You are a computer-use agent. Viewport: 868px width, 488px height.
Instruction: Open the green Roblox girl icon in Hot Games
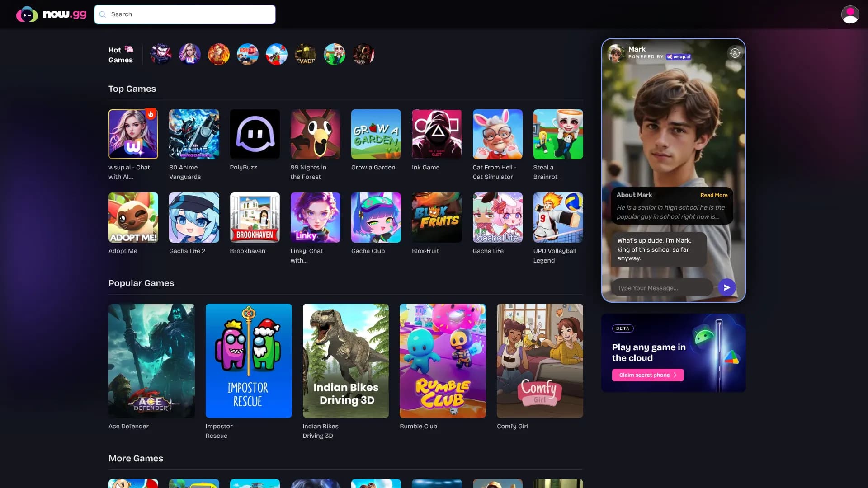click(x=335, y=55)
